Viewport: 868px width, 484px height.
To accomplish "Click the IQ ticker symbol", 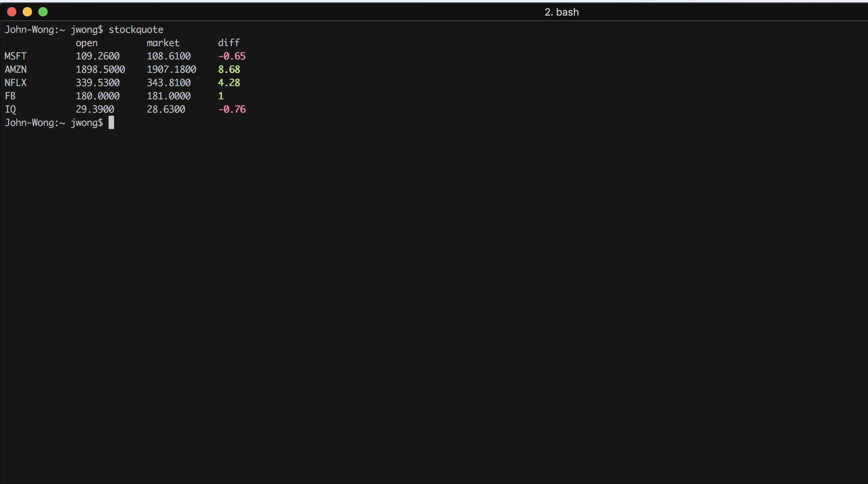I will 11,109.
